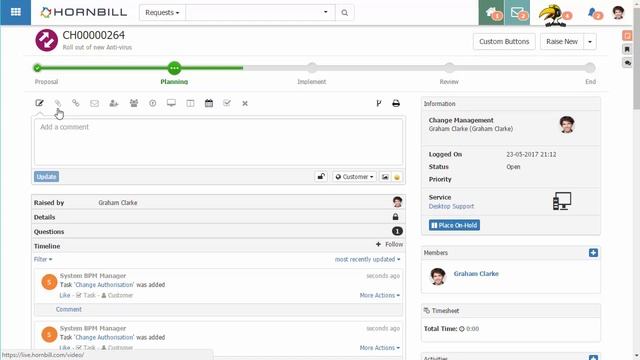Open the most recently updated sort dropdown
The height and width of the screenshot is (360, 640).
(367, 259)
